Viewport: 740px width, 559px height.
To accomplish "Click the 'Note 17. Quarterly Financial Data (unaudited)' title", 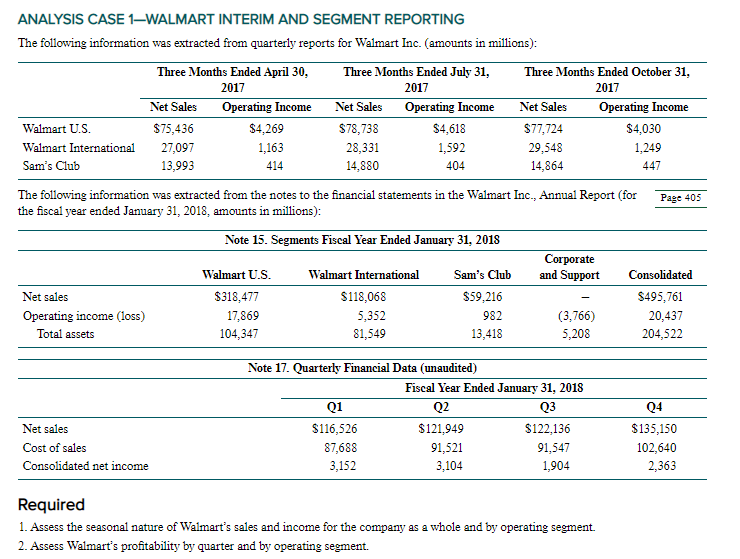I will tap(362, 368).
